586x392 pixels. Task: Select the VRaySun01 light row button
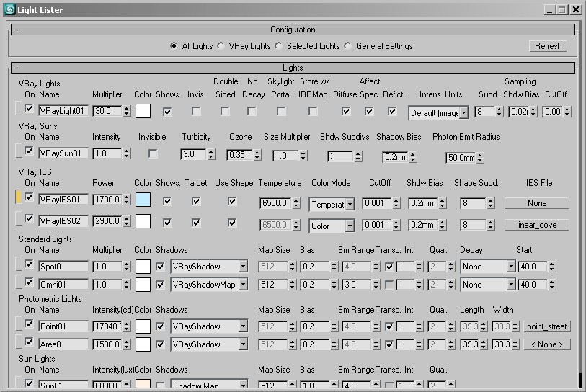19,151
